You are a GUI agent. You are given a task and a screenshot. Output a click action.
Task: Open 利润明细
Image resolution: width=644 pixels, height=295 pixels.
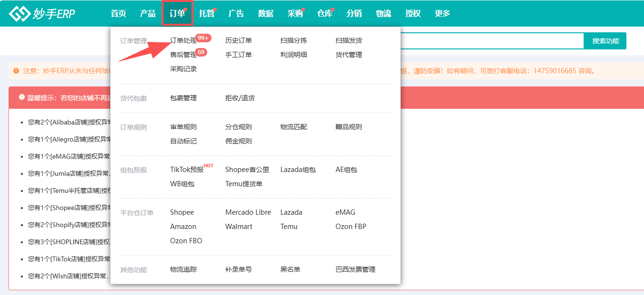(294, 55)
